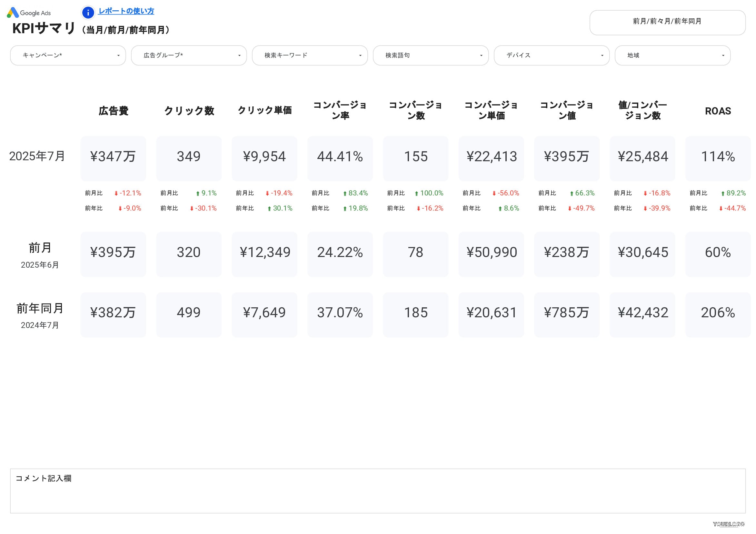Select the 185 last year conversions card

coord(415,315)
